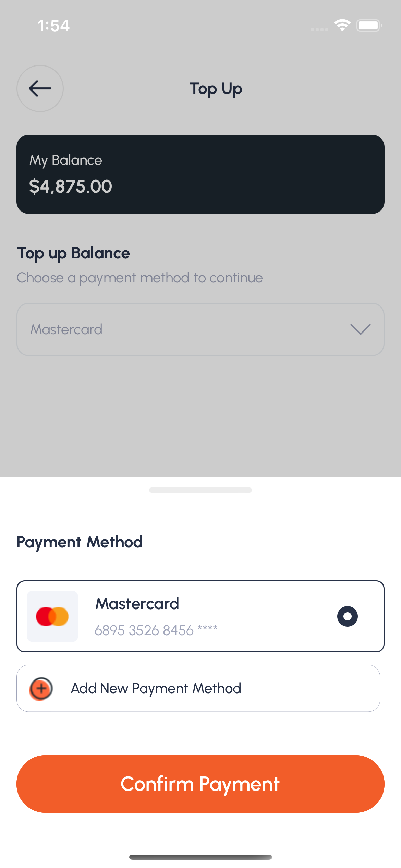Click the My Balance card
401x868 pixels.
200,174
